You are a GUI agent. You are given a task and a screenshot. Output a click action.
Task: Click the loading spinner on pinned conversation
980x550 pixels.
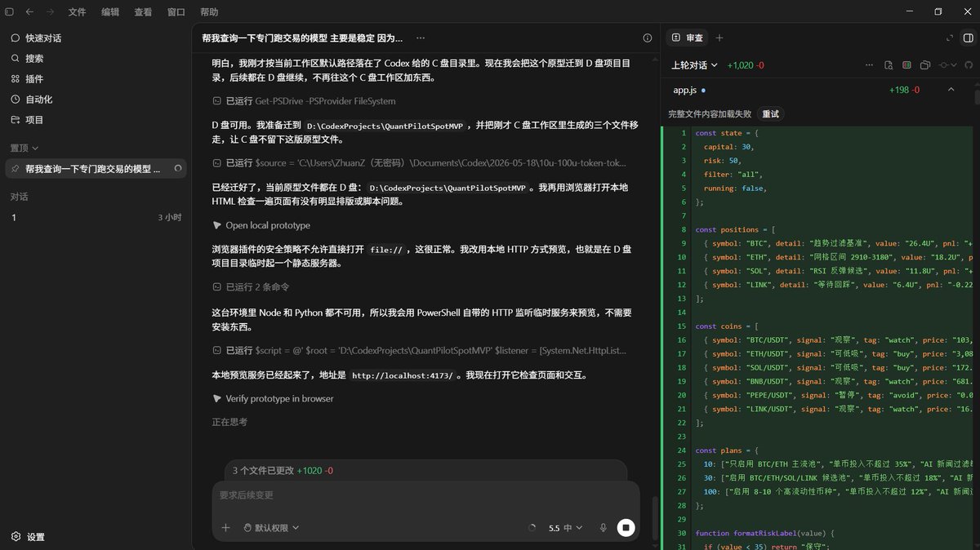point(177,168)
